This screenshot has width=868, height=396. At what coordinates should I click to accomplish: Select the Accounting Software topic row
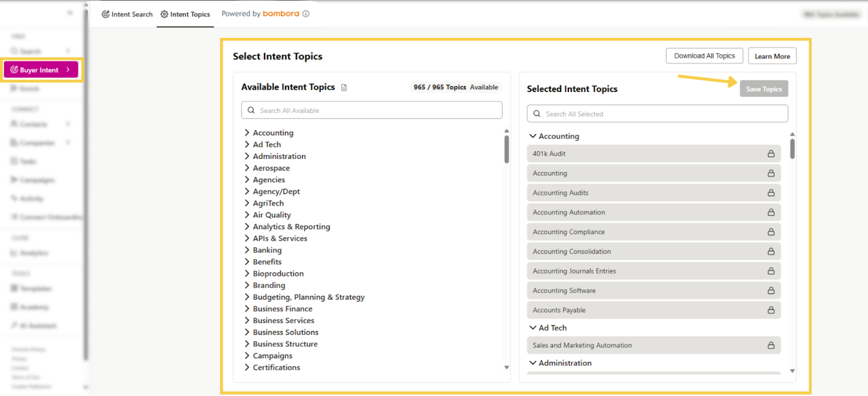tap(654, 291)
